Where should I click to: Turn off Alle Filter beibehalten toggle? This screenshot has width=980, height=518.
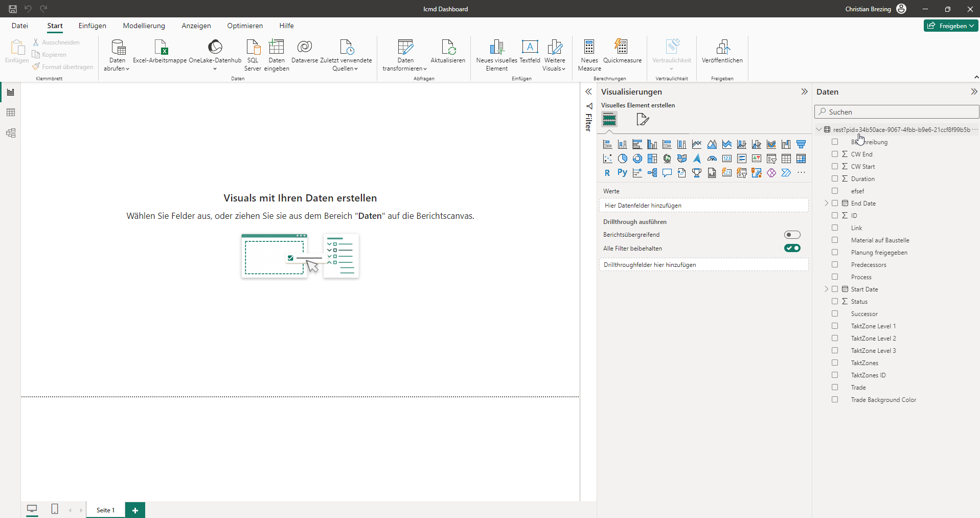point(792,248)
